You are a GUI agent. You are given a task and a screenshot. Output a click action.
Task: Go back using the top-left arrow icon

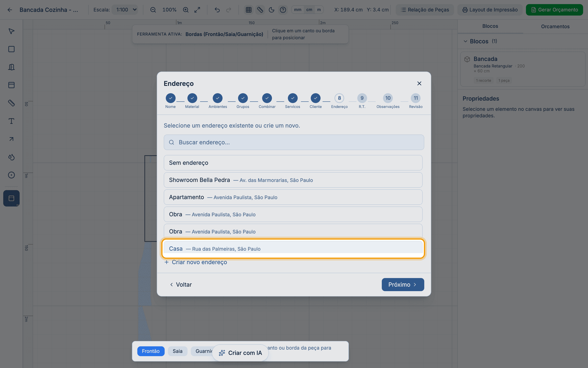pos(10,10)
